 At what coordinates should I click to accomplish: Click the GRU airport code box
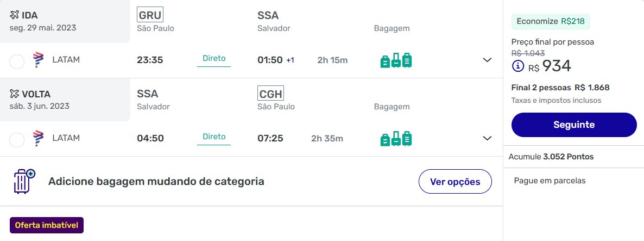pos(150,15)
